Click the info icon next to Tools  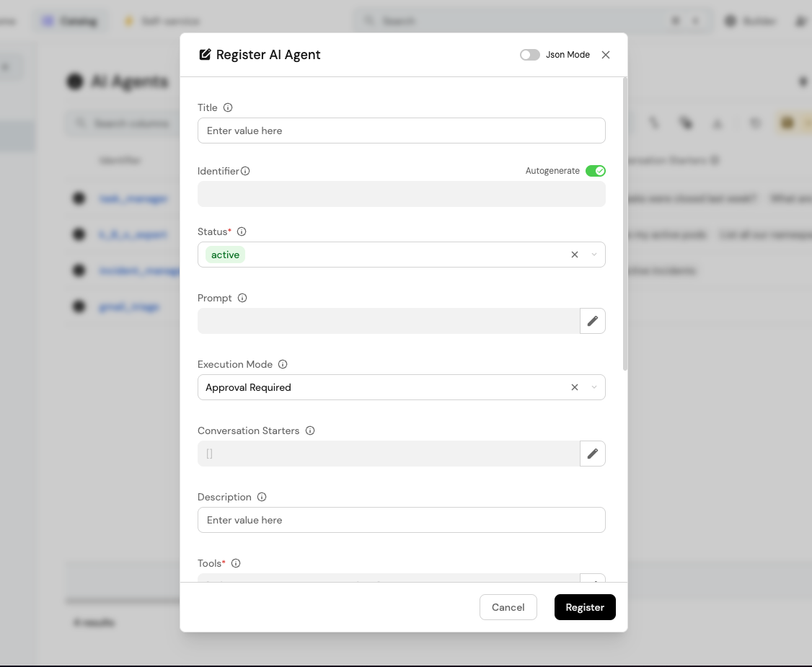[236, 563]
